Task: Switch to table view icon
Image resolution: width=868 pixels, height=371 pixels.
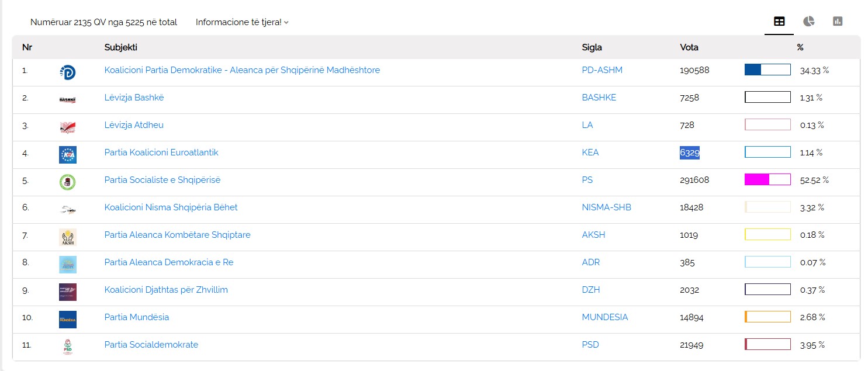Action: pos(779,22)
